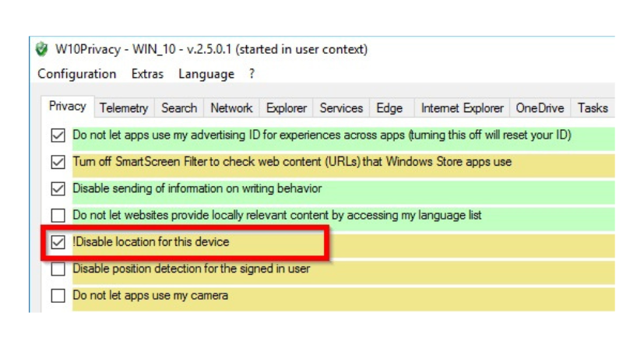Switch to the Telemetry tab

pyautogui.click(x=124, y=108)
